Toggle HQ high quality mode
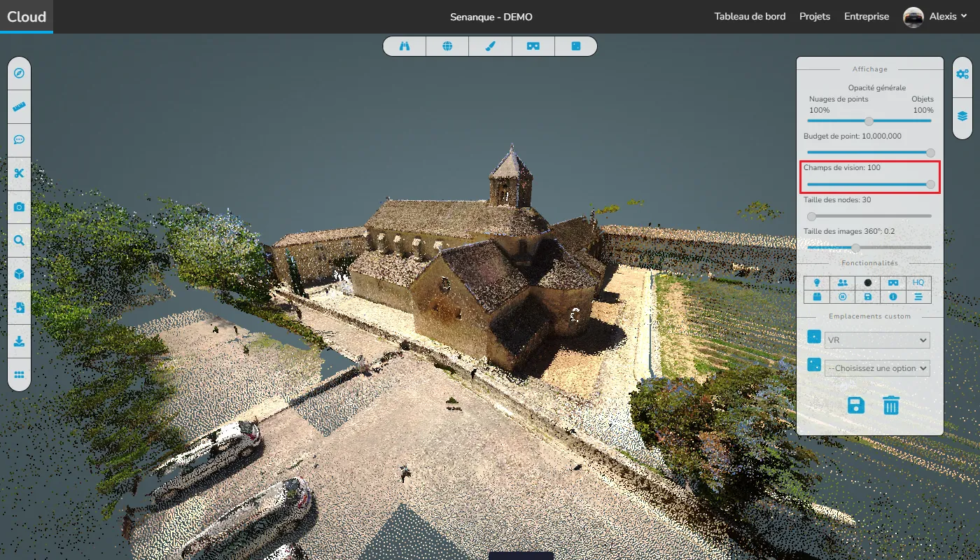 click(918, 283)
